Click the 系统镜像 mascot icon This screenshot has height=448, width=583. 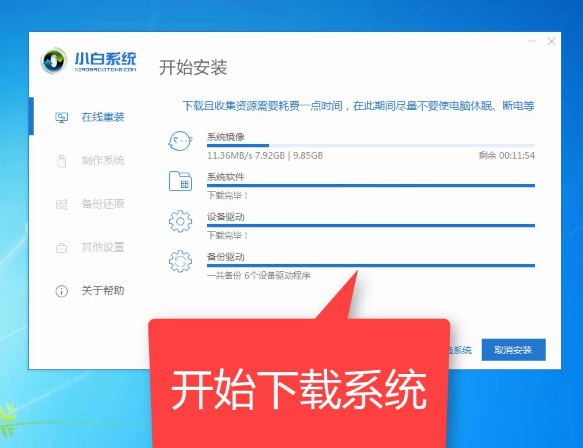click(180, 141)
